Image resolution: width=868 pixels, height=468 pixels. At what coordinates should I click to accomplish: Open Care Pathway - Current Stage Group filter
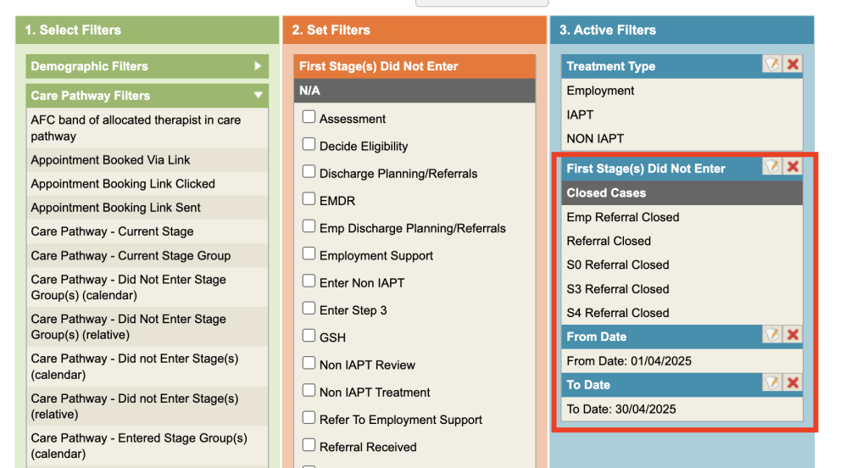(x=131, y=255)
